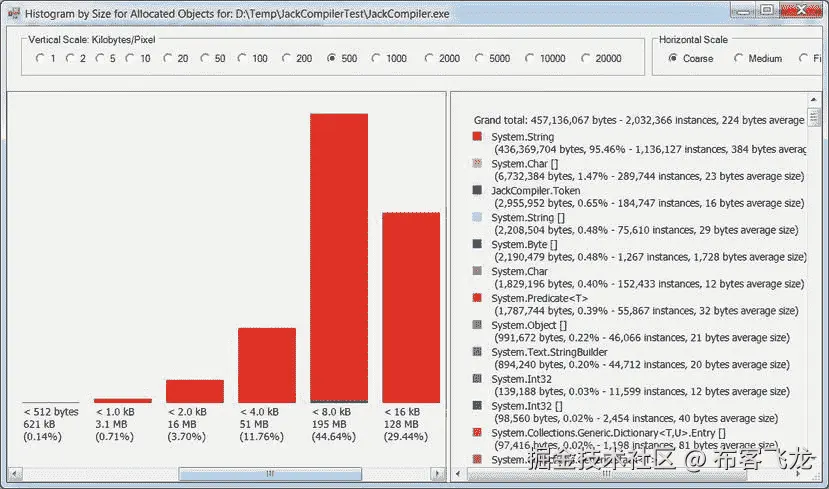Maximize the histogram window

(767, 10)
